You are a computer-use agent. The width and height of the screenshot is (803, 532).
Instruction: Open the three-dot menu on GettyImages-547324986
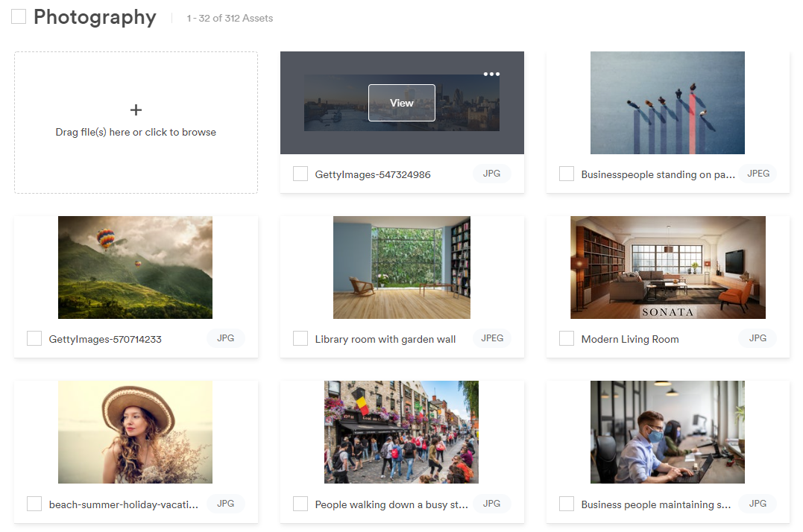[491, 74]
